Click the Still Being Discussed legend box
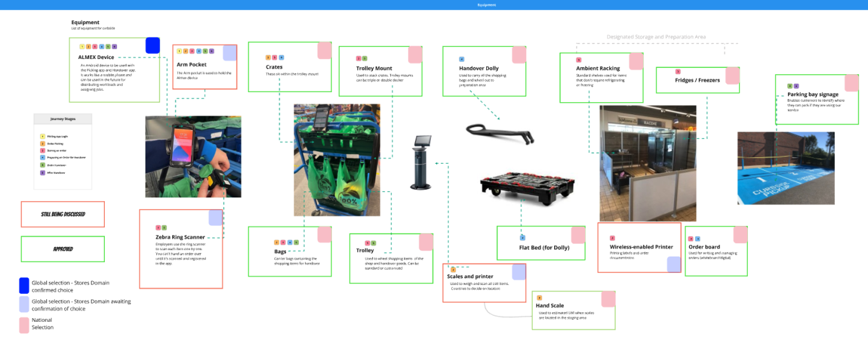This screenshot has height=346, width=868. (62, 214)
